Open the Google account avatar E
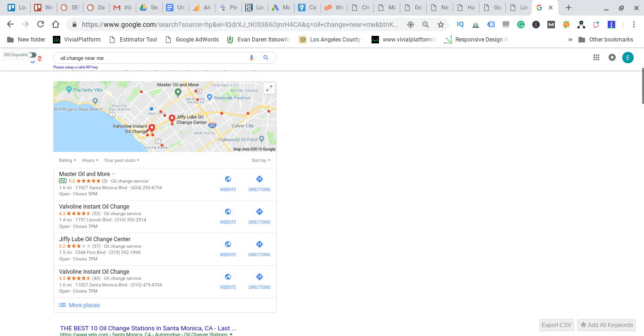 pos(627,58)
